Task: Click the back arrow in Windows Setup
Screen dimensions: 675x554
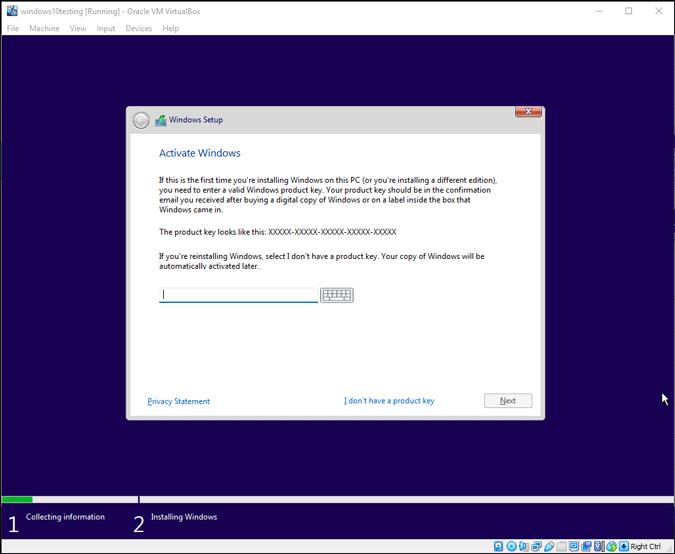Action: 142,120
